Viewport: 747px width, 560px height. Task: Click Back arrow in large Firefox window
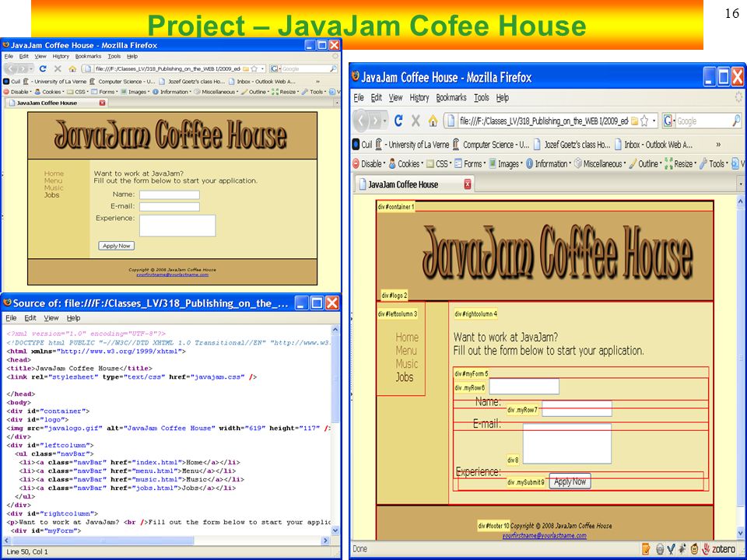(x=362, y=121)
